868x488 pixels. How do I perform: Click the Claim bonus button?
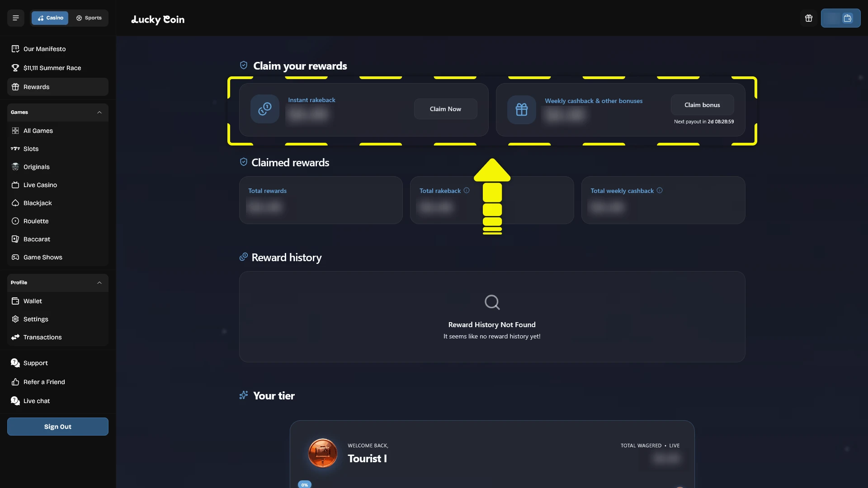[x=702, y=105]
